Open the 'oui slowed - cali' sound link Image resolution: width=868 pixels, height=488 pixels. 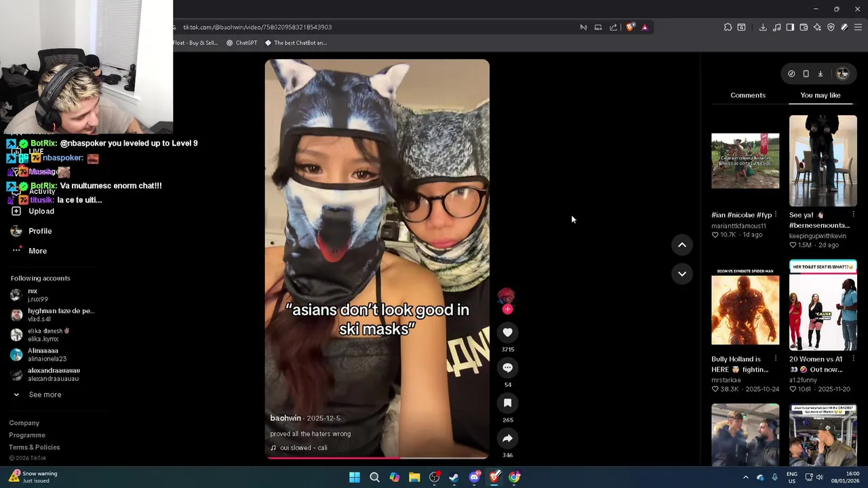[x=299, y=448]
